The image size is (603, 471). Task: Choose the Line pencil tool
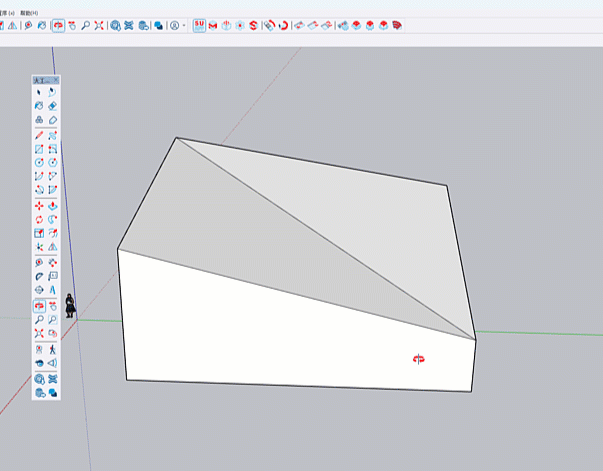[x=39, y=134]
